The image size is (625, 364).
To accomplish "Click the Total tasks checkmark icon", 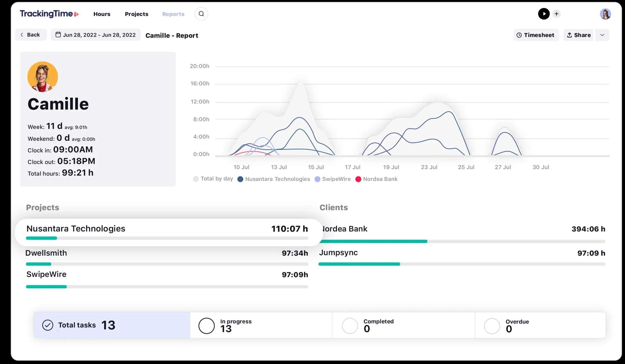I will [x=48, y=325].
